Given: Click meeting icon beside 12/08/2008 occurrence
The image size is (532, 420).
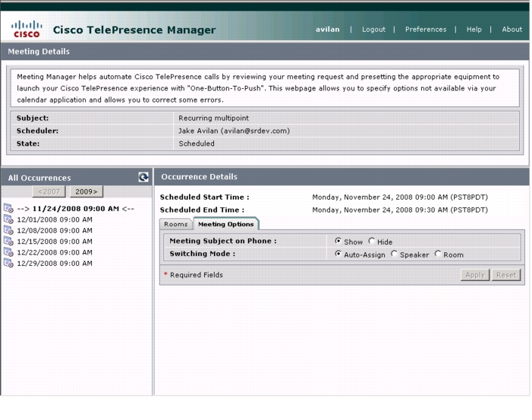Looking at the screenshot, I should (x=8, y=230).
